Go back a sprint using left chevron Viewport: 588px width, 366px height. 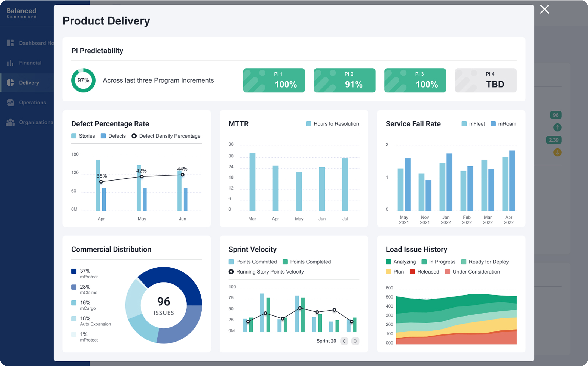coord(344,341)
